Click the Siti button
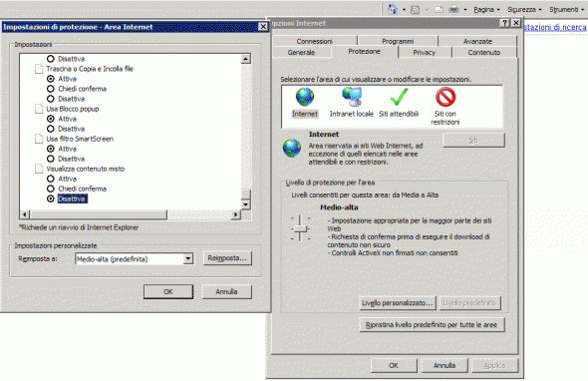The image size is (588, 381). pyautogui.click(x=473, y=140)
